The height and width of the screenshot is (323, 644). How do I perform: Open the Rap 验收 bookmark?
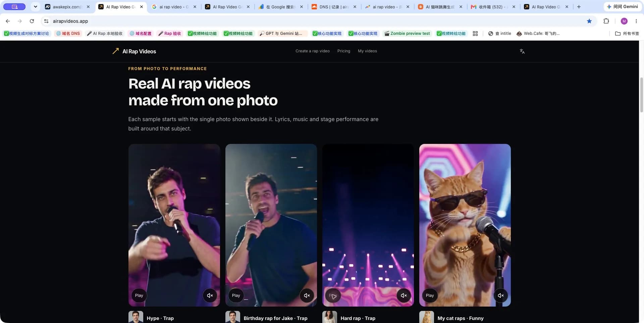coord(170,34)
